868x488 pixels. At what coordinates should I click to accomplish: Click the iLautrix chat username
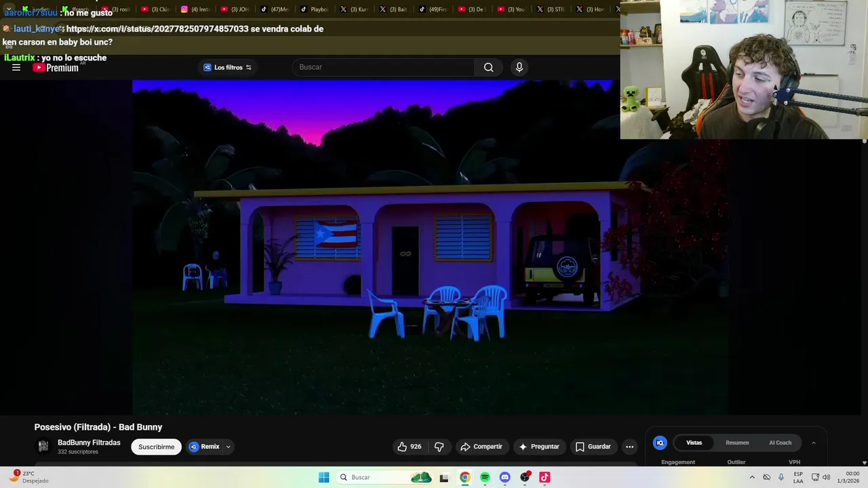click(19, 58)
